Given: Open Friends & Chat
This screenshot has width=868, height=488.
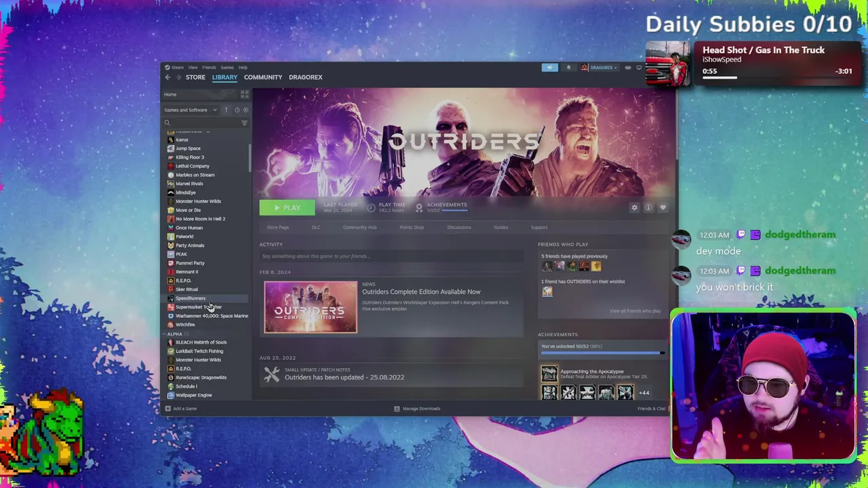Looking at the screenshot, I should (x=652, y=409).
